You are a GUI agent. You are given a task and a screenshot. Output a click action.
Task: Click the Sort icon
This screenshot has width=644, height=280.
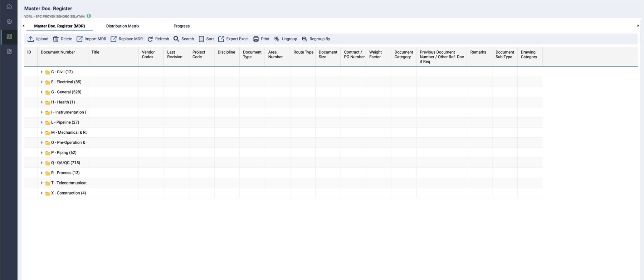[201, 39]
